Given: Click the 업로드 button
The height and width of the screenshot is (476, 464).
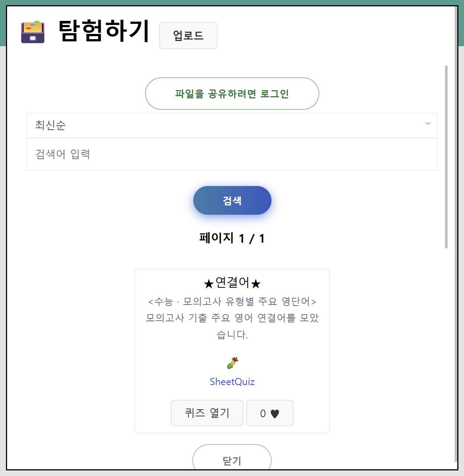Looking at the screenshot, I should 188,35.
